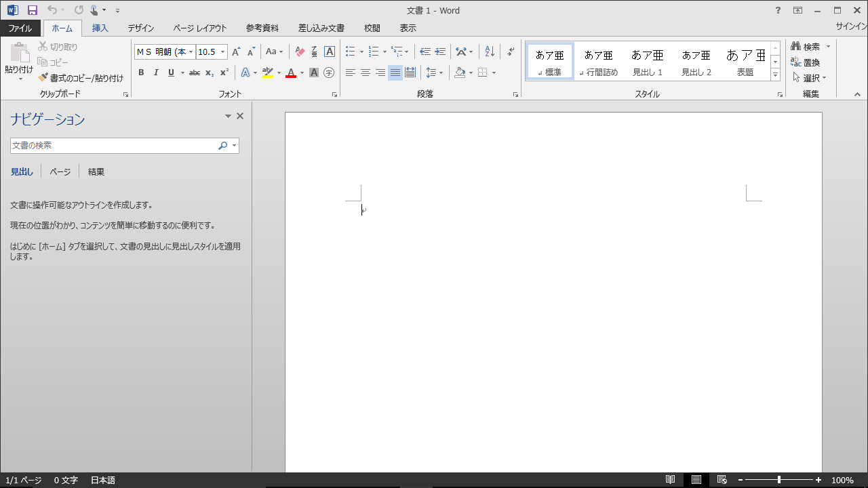
Task: Click the Format Painter (書式のコピー/貼り付け) button
Action: click(x=81, y=78)
